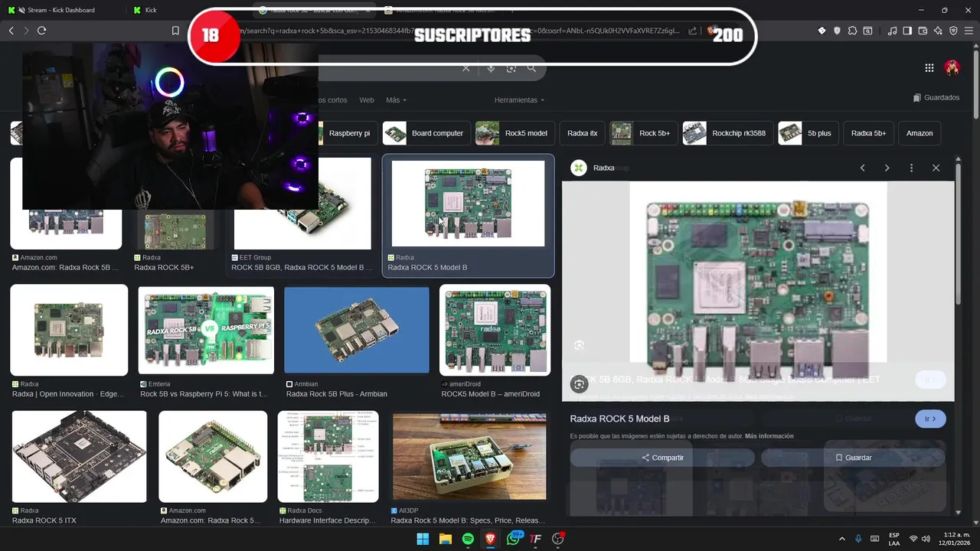
Task: Show previous image in preview panel
Action: click(x=862, y=168)
